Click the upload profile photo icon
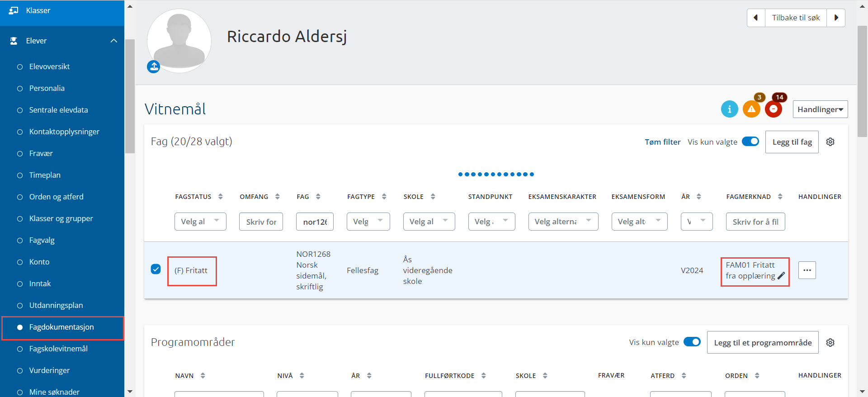Viewport: 868px width, 397px height. 154,67
